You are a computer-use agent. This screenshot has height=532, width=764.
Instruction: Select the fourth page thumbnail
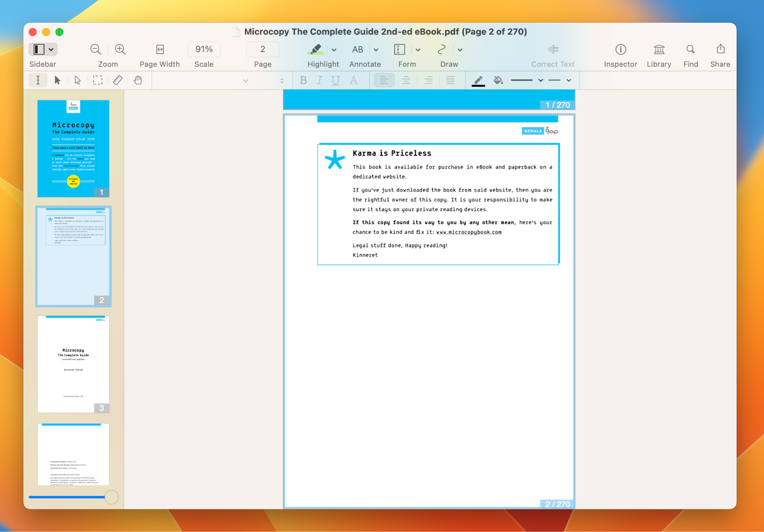coord(74,454)
